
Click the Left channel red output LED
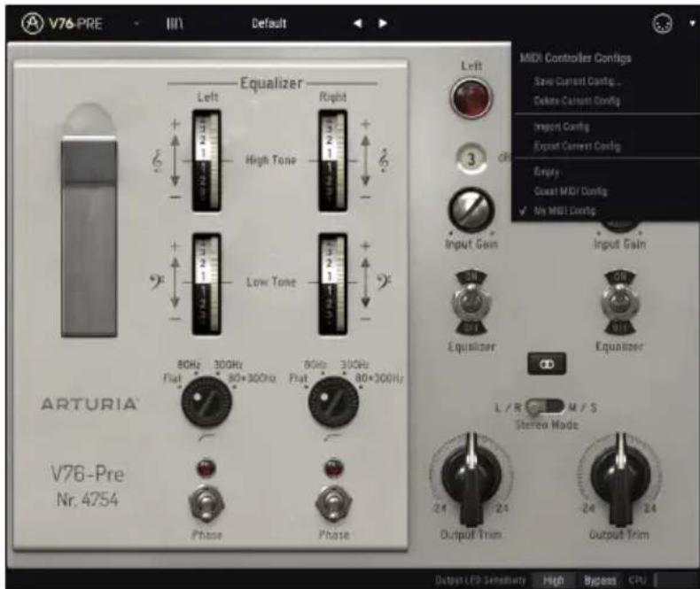(471, 97)
